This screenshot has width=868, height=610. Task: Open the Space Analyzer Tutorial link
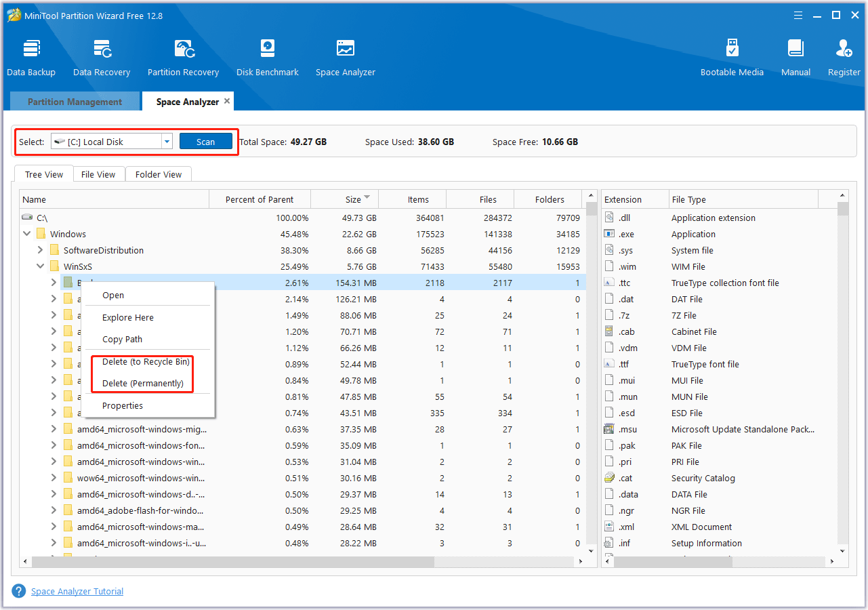77,590
